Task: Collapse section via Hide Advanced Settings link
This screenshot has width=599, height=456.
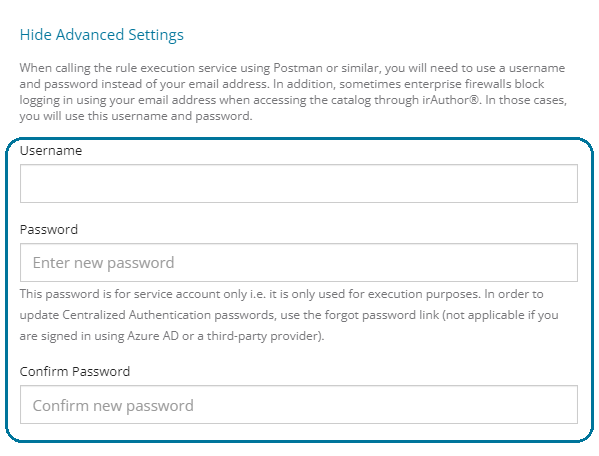Action: (102, 35)
